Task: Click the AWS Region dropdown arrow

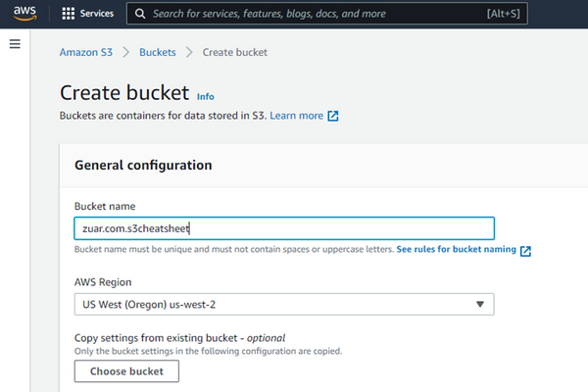Action: 479,304
